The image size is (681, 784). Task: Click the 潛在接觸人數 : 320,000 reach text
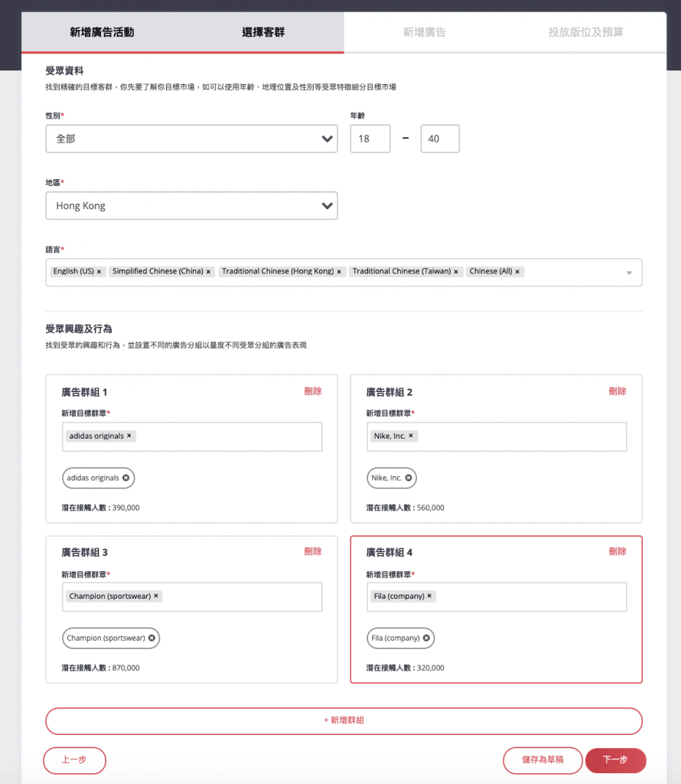tap(406, 668)
